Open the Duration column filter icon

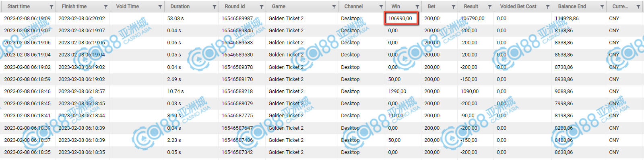pos(214,7)
